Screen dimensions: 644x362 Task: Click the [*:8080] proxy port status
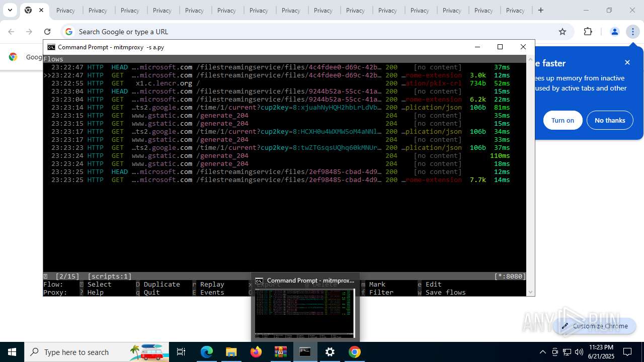[510, 277]
